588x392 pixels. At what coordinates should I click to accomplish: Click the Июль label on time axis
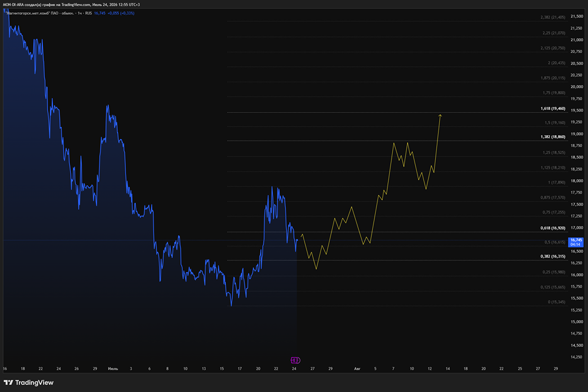[113, 368]
